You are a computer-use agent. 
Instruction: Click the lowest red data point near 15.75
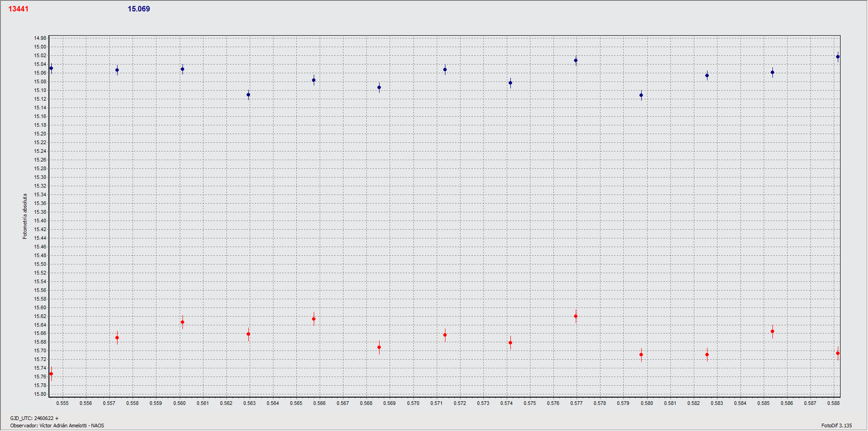point(51,374)
